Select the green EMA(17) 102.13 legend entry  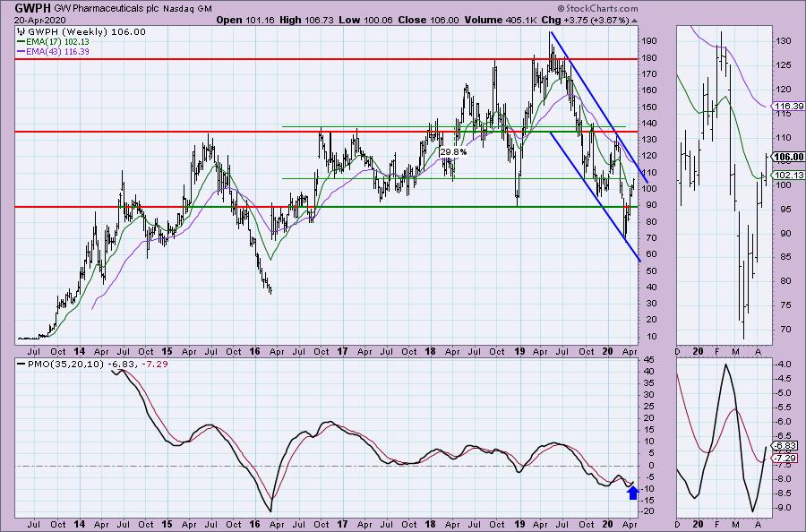[57, 41]
